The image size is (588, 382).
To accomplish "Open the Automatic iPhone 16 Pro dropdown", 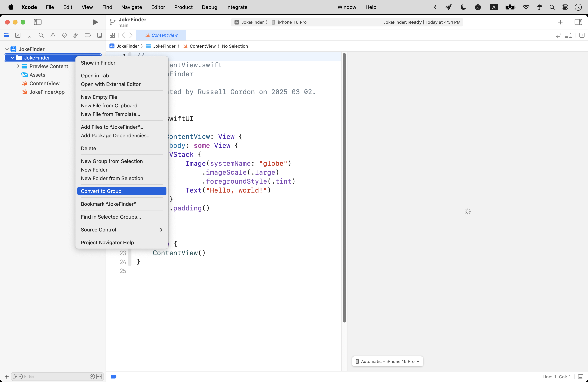I will pyautogui.click(x=387, y=361).
